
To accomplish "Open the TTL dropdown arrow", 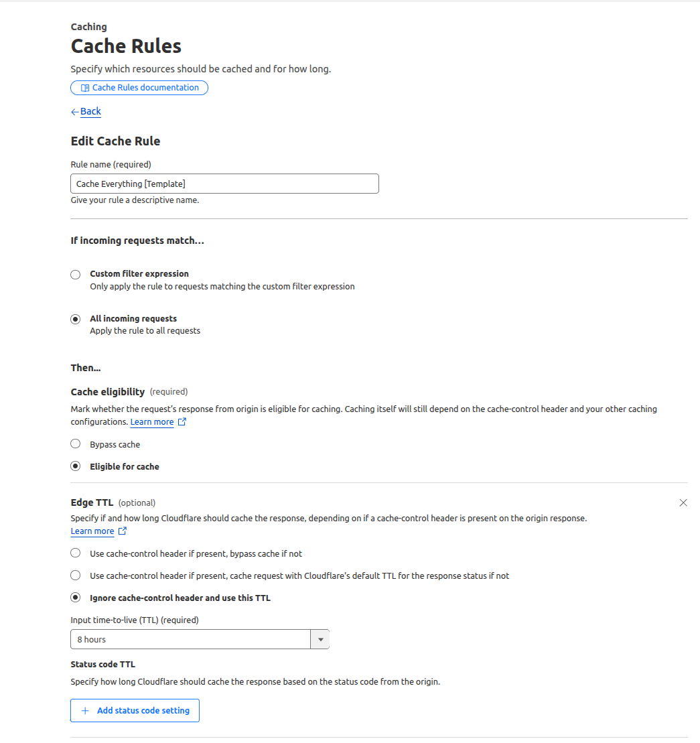I will coord(320,640).
